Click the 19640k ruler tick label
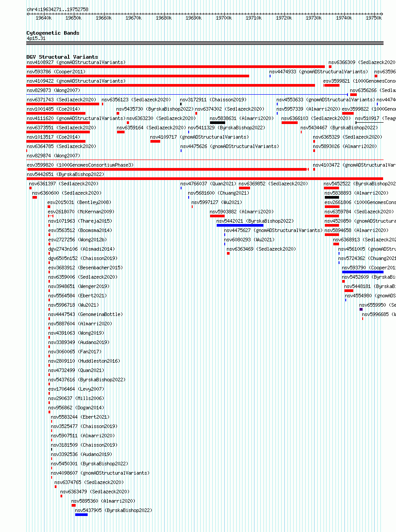This screenshot has height=532, width=396. point(44,18)
